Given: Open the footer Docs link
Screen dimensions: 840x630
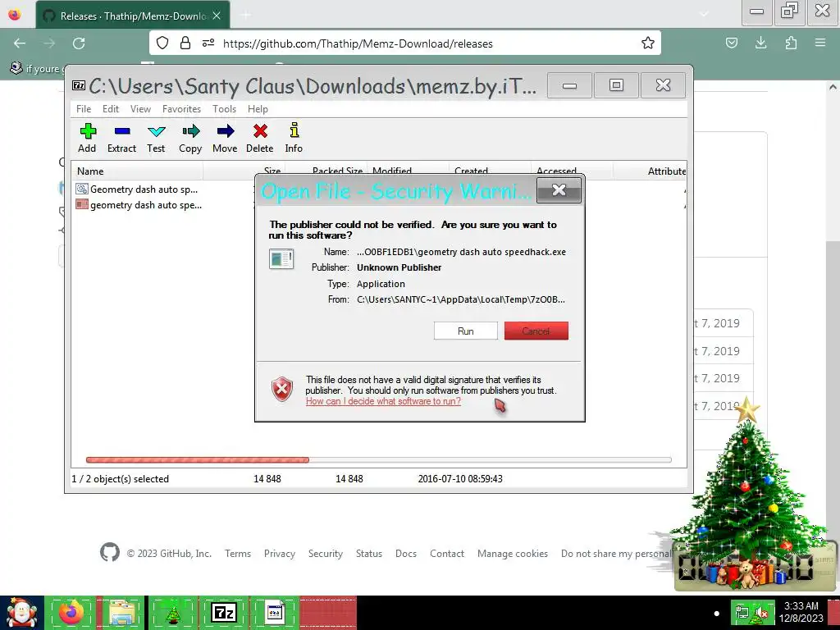Looking at the screenshot, I should click(x=406, y=554).
